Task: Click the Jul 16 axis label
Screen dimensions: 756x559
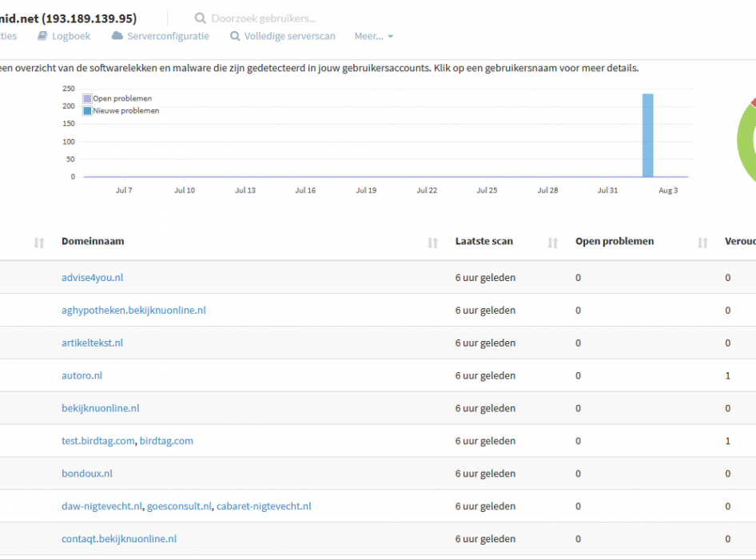Action: click(x=305, y=190)
